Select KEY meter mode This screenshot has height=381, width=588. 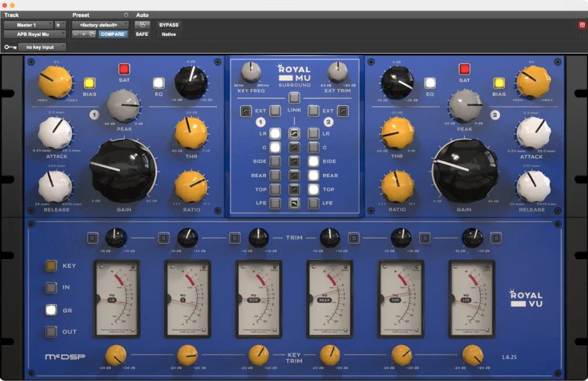51,266
